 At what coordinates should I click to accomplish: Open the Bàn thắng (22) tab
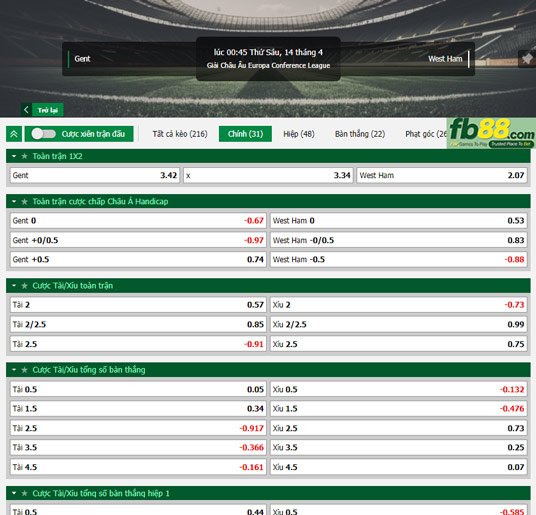[x=360, y=134]
